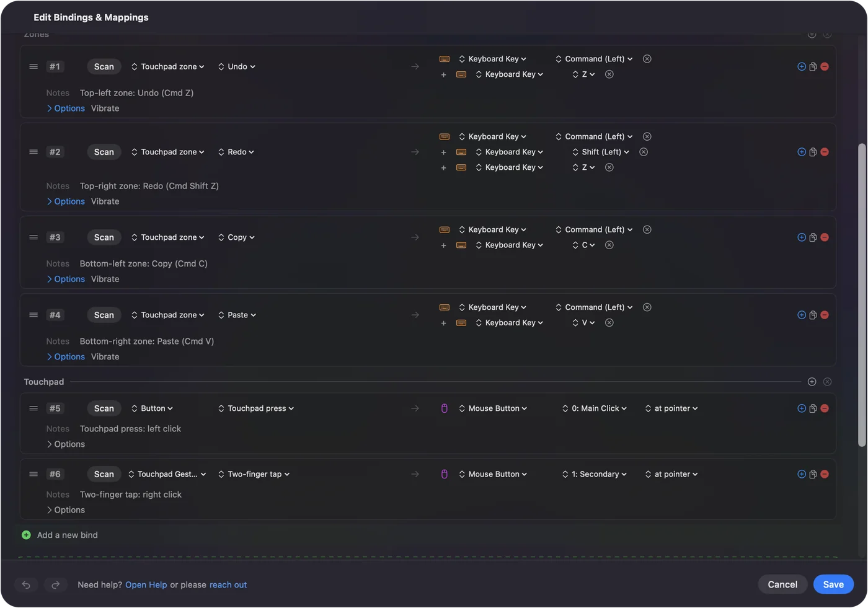868x608 pixels.
Task: Duplicate bind #5 using copy icon
Action: pos(813,409)
